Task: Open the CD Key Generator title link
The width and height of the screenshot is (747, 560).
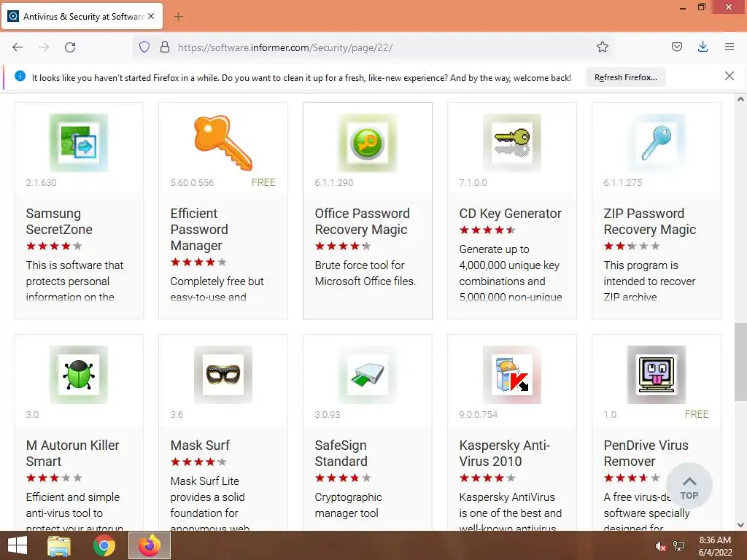Action: pyautogui.click(x=510, y=214)
